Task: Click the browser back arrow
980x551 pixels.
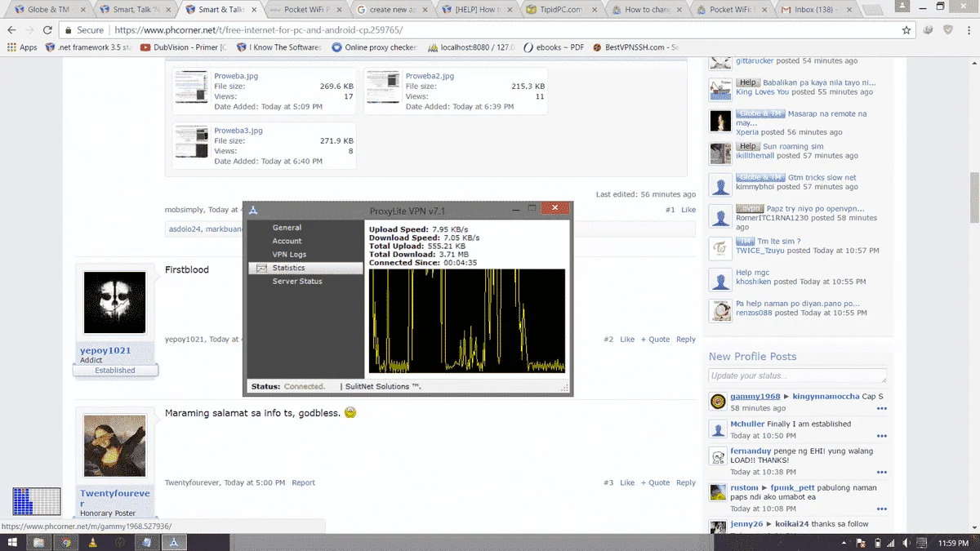Action: [x=12, y=29]
